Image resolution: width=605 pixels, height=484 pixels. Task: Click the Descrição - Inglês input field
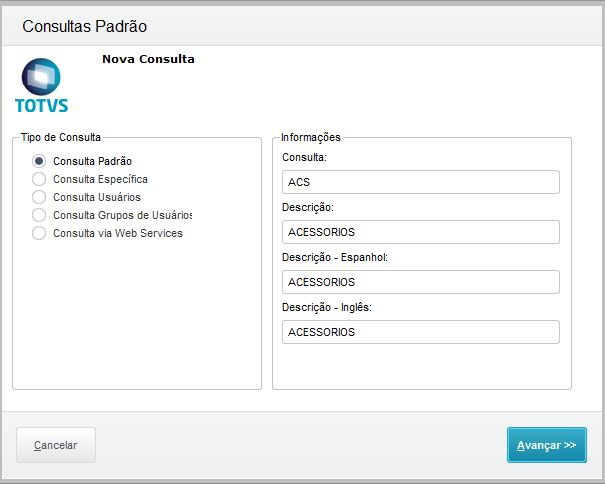coord(421,332)
